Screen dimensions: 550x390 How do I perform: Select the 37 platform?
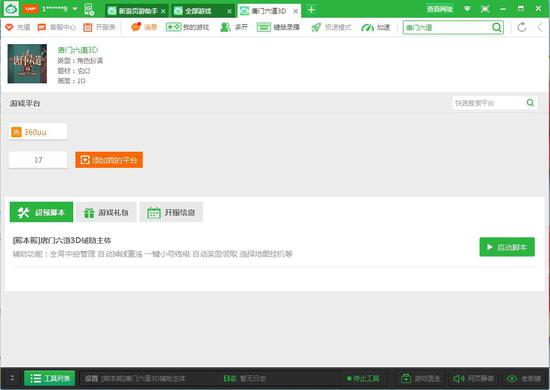[38, 160]
